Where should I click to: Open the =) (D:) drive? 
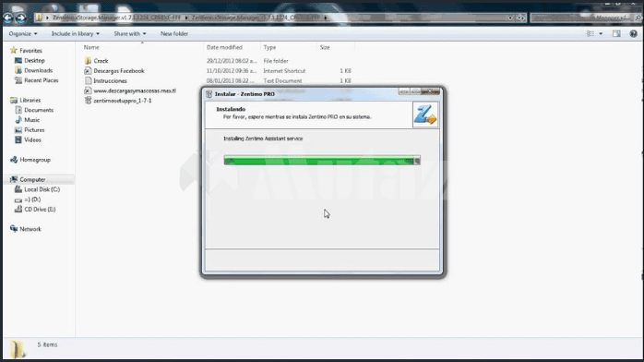(x=32, y=199)
